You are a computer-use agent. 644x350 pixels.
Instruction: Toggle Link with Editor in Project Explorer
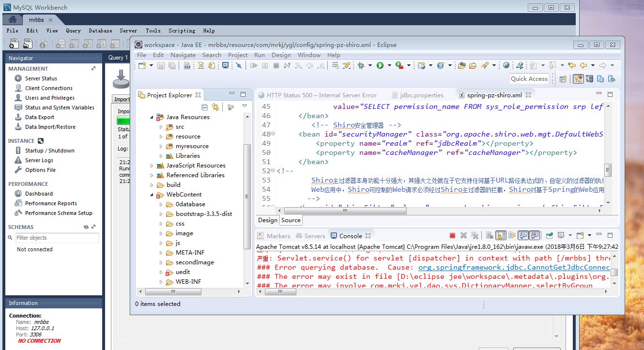[215, 107]
